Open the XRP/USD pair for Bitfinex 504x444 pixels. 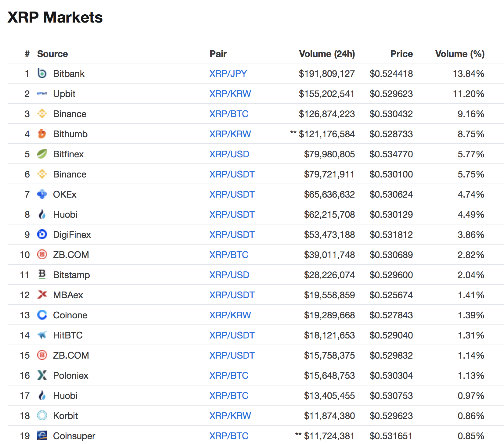click(x=229, y=154)
